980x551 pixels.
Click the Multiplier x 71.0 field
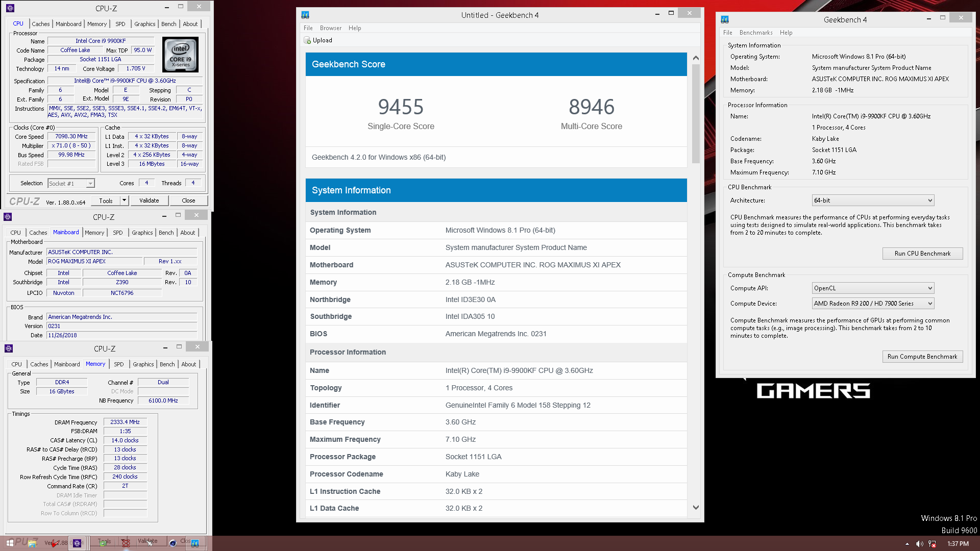pyautogui.click(x=71, y=146)
